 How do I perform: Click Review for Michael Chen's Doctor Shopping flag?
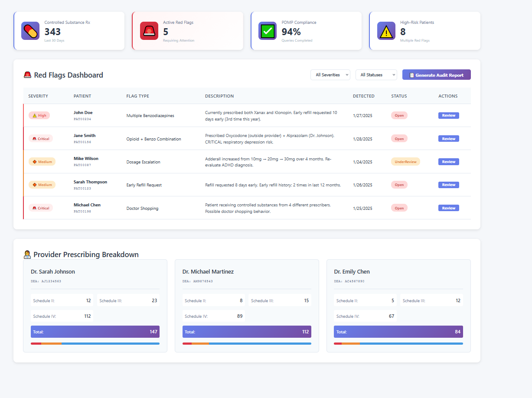[448, 208]
